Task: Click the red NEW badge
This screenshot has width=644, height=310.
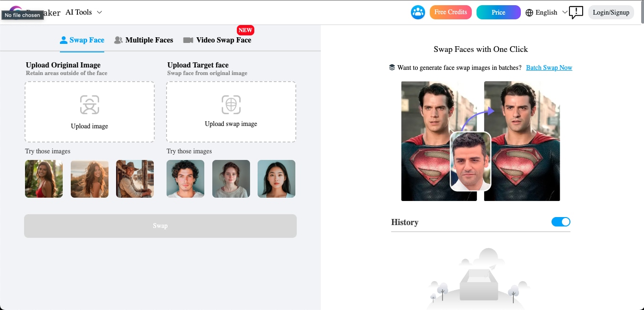Action: [x=245, y=30]
